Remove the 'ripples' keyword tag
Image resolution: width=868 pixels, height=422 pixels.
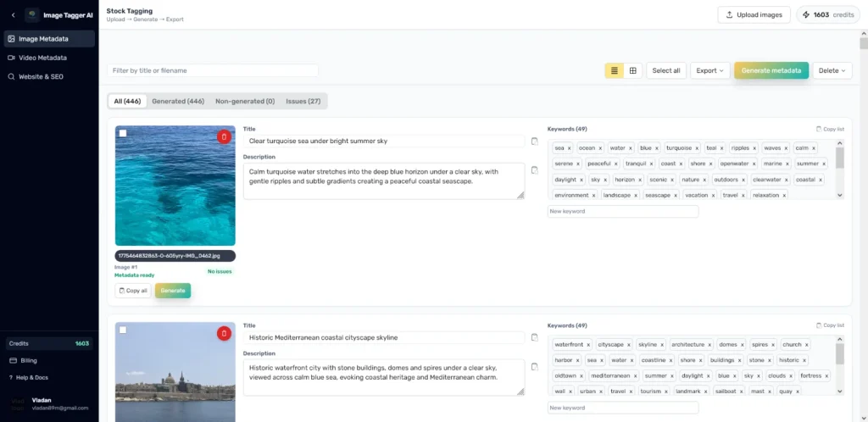click(x=754, y=148)
